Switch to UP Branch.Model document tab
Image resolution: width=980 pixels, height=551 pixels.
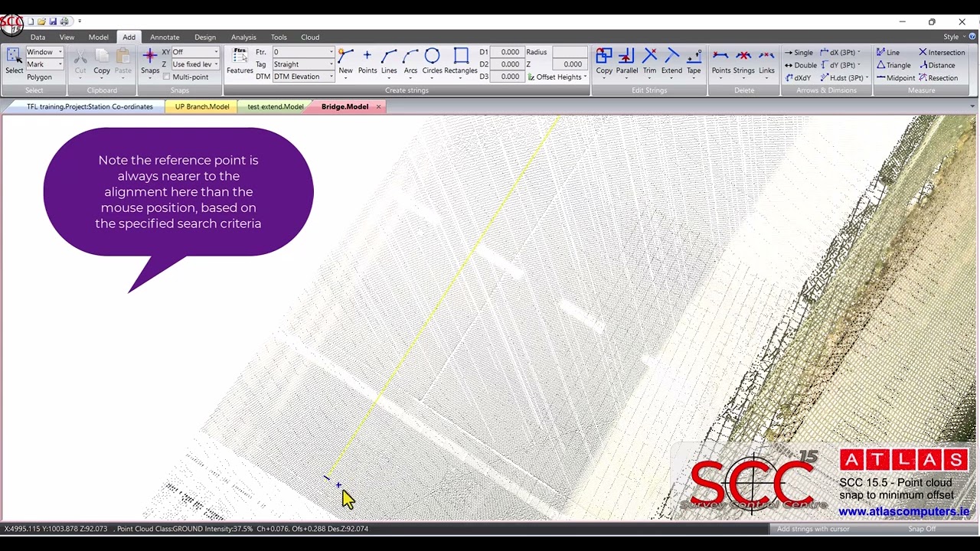click(x=202, y=106)
